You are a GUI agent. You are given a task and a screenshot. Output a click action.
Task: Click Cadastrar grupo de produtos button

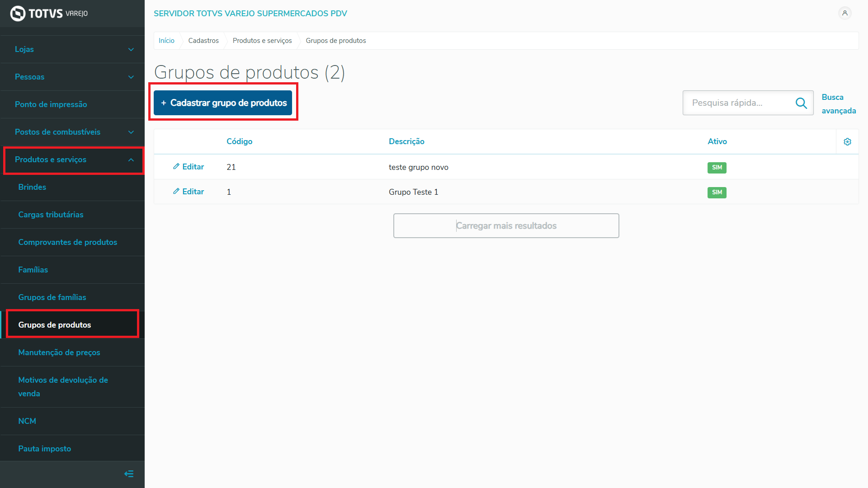pos(223,103)
